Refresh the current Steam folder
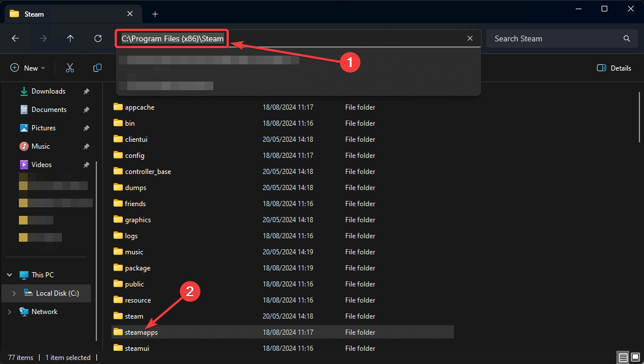Viewport: 644px width, 364px height. (x=97, y=38)
